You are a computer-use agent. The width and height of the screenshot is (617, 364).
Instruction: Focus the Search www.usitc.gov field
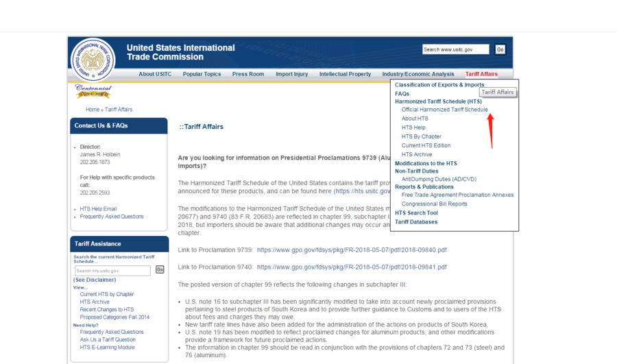click(456, 49)
